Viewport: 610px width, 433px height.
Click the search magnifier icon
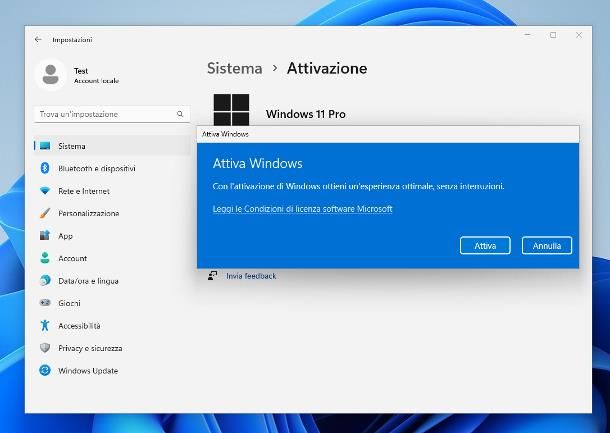[x=180, y=114]
